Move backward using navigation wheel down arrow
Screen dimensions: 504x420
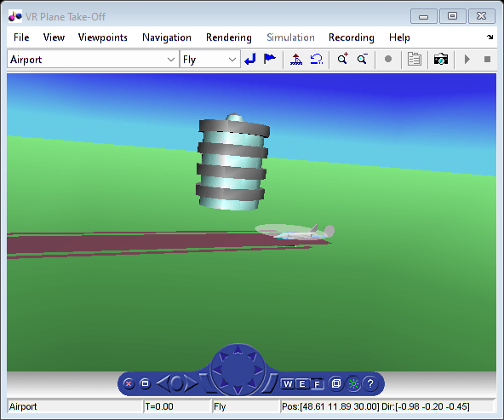[238, 390]
